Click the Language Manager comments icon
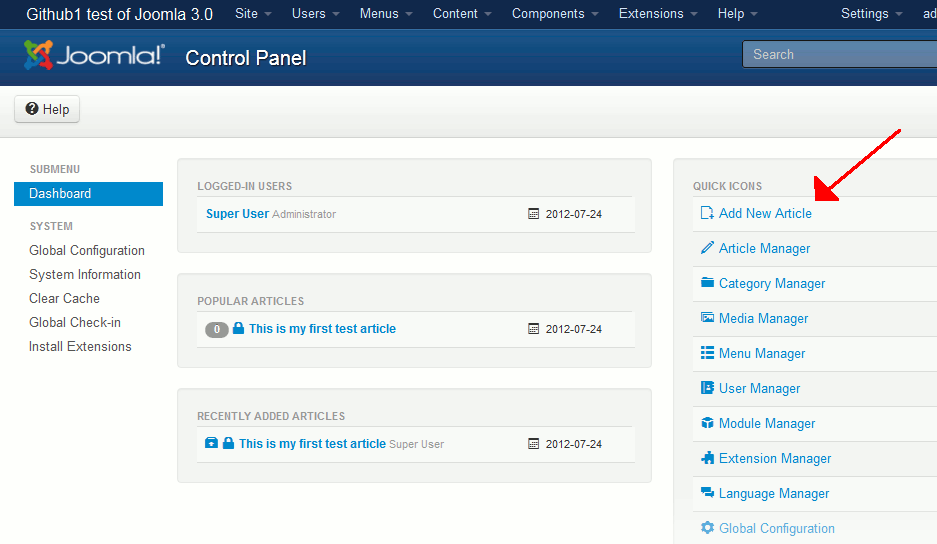Viewport: 937px width, 544px height. tap(708, 493)
